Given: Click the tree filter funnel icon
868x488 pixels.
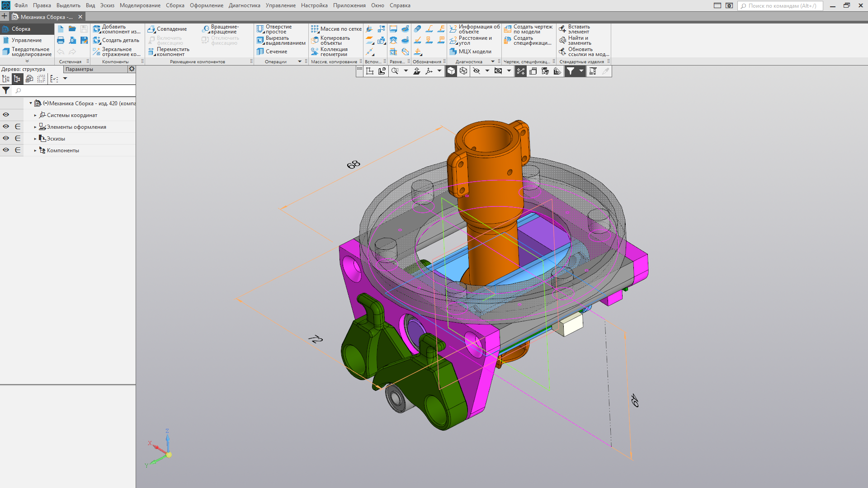Looking at the screenshot, I should click(6, 90).
